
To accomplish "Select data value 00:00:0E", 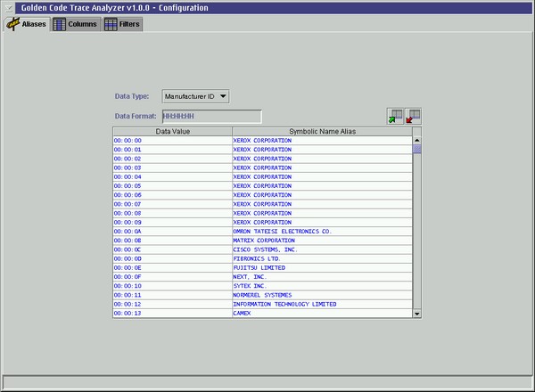I will click(x=173, y=268).
